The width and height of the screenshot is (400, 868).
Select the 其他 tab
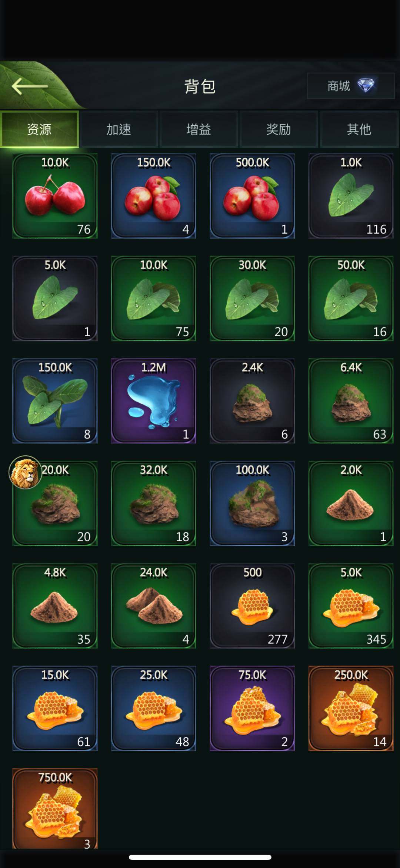point(359,129)
